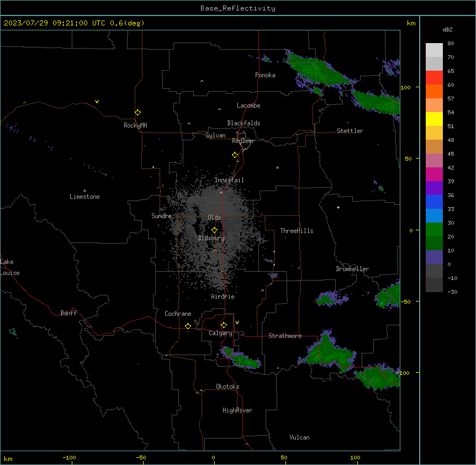476x465 pixels.
Task: Click the white asterisk marker above Limestone
Action: pos(84,191)
